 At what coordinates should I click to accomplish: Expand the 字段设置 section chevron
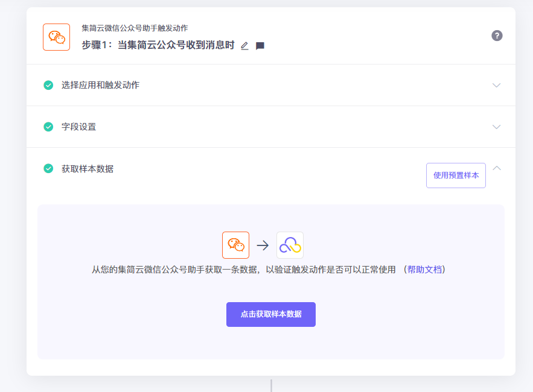(x=496, y=127)
